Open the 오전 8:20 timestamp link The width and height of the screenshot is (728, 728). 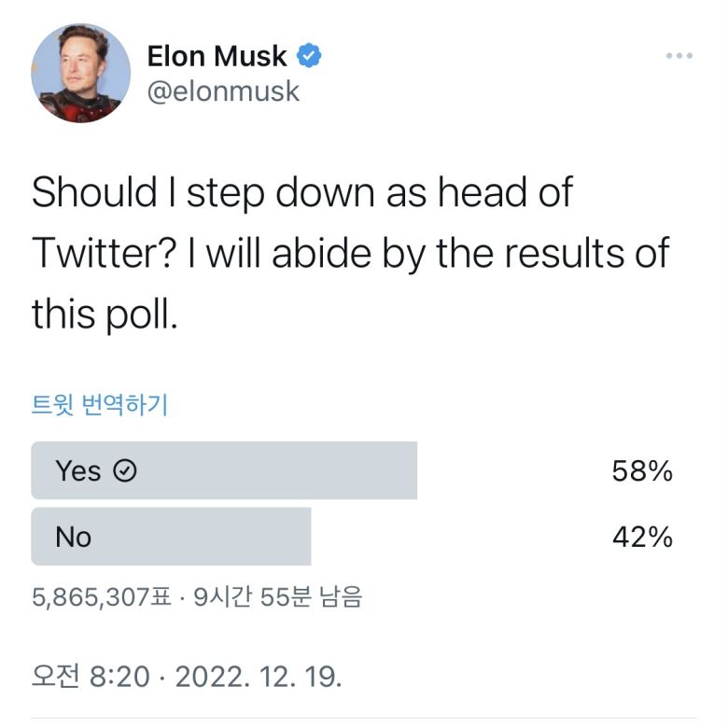tap(91, 676)
